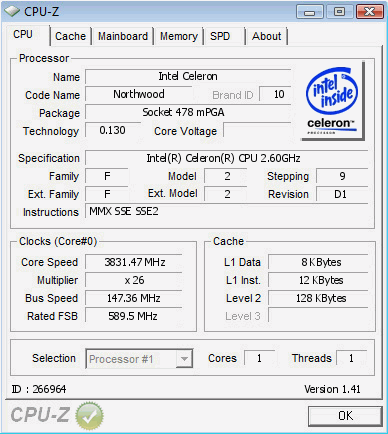The width and height of the screenshot is (388, 434).
Task: Click the Instructions field MMX SSE SSE2
Action: coord(227,211)
